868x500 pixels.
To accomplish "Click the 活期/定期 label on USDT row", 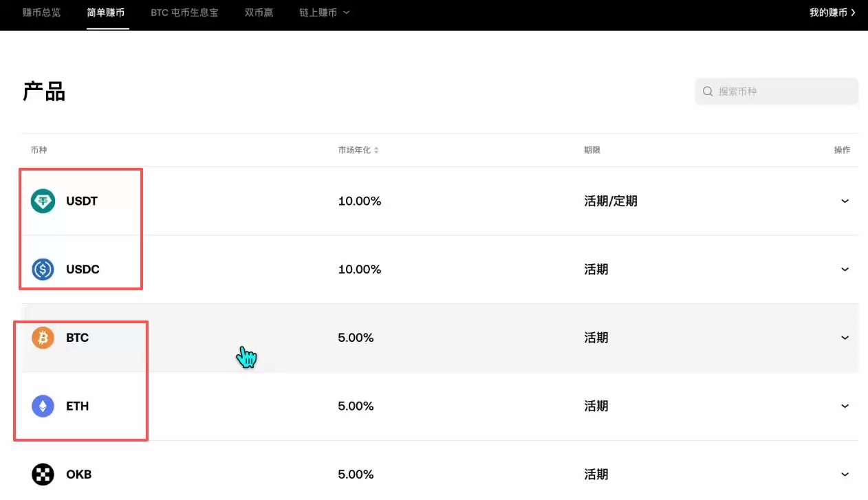I will click(x=611, y=201).
